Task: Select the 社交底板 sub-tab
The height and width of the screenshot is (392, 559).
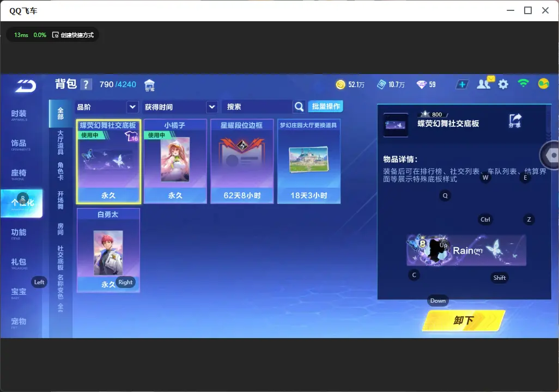Action: click(x=60, y=258)
